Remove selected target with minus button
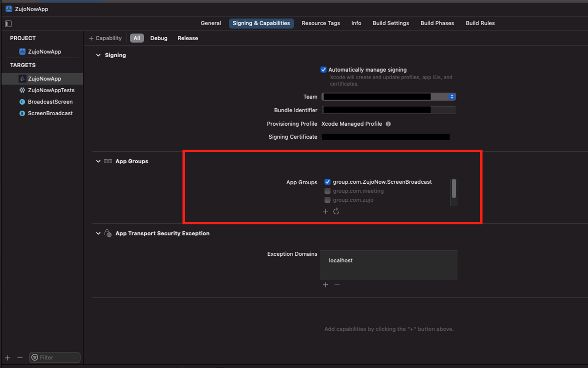This screenshot has width=588, height=368. (20, 358)
